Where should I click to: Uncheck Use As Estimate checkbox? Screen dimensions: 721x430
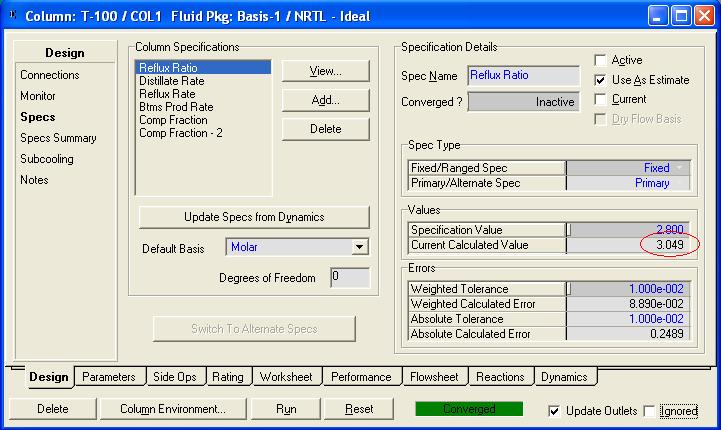click(x=601, y=80)
